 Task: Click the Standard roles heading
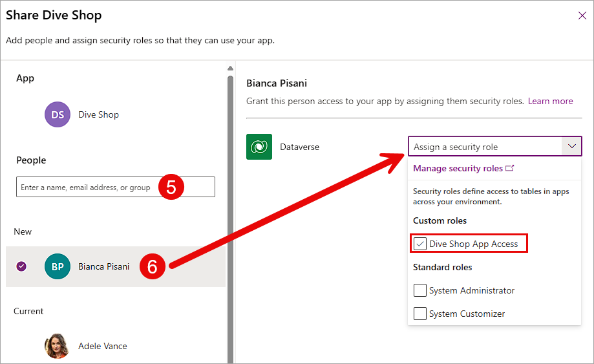442,267
